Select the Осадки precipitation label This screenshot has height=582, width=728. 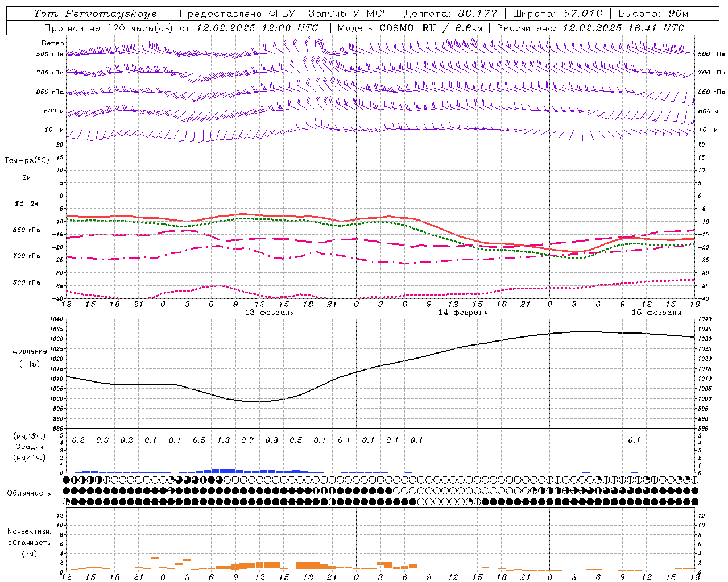coord(30,447)
